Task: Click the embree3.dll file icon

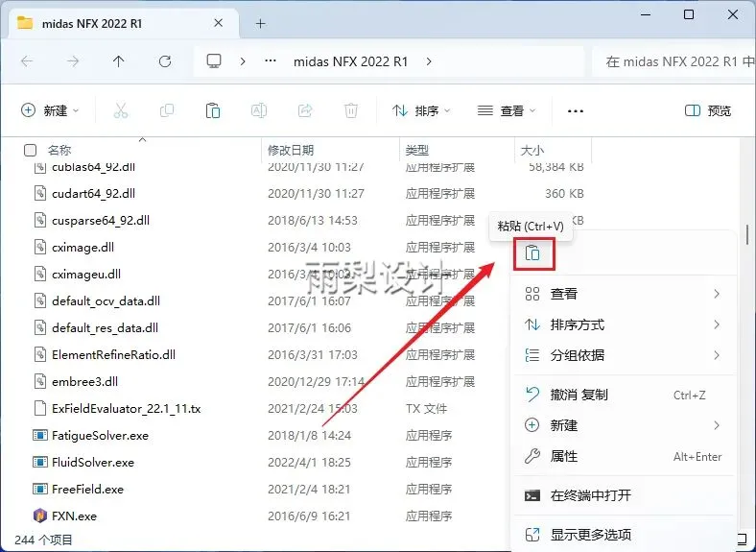Action: pyautogui.click(x=40, y=381)
